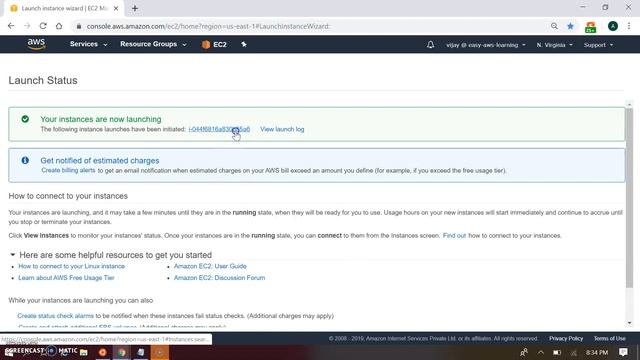Viewport: 640px width, 360px height.
Task: Click View launch log link
Action: click(282, 129)
